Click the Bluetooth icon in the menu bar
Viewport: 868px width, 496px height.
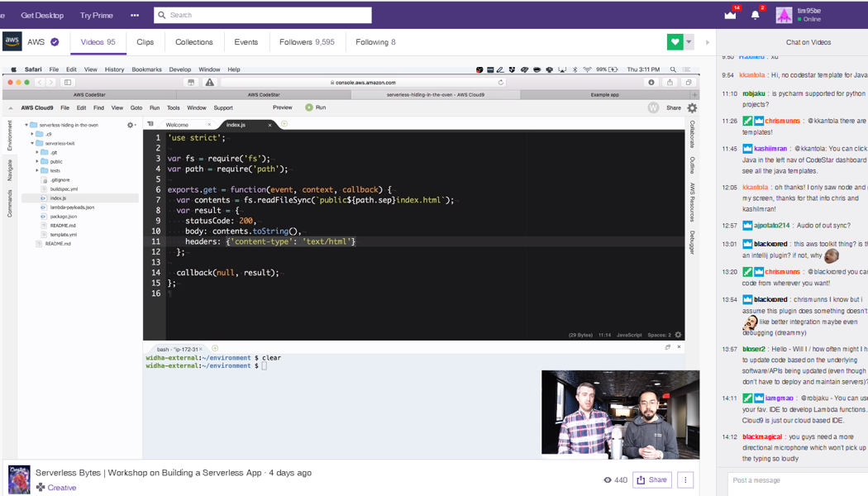click(575, 69)
